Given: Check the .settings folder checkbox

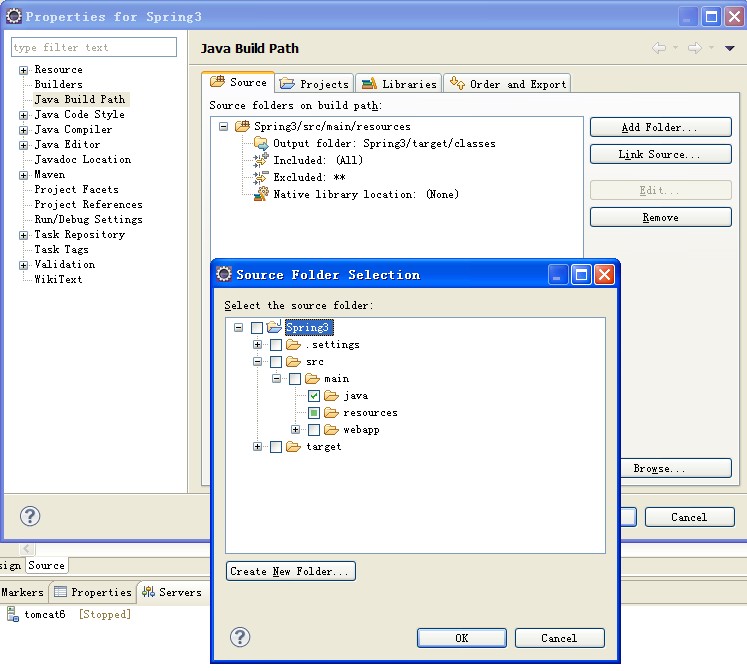Looking at the screenshot, I should 276,345.
